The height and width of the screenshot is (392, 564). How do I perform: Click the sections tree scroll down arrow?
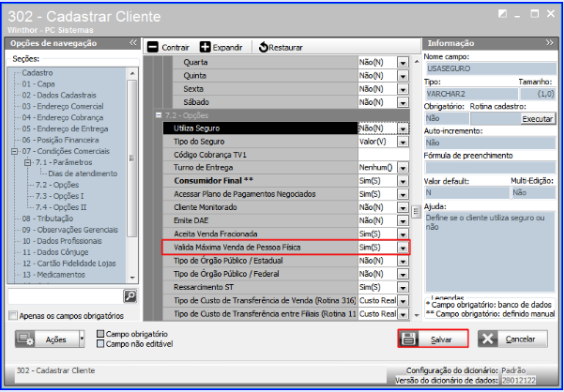[x=132, y=278]
